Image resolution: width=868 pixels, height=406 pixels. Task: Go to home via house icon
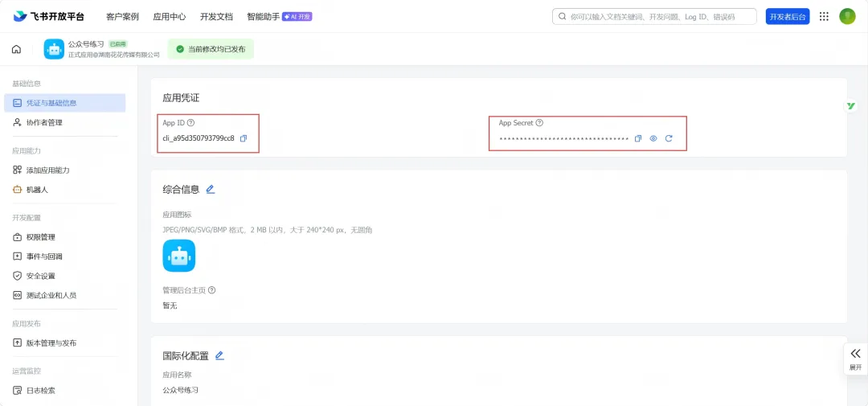click(17, 49)
